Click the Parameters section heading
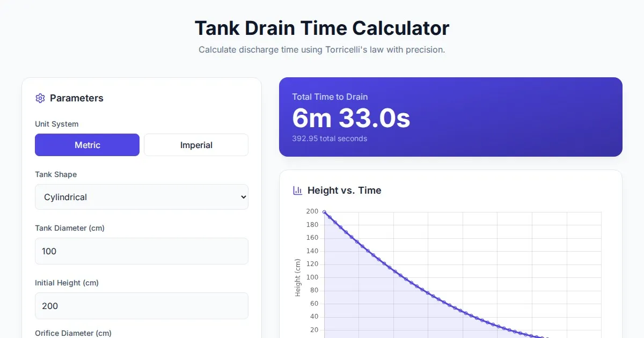This screenshot has height=338, width=644. pyautogui.click(x=76, y=98)
